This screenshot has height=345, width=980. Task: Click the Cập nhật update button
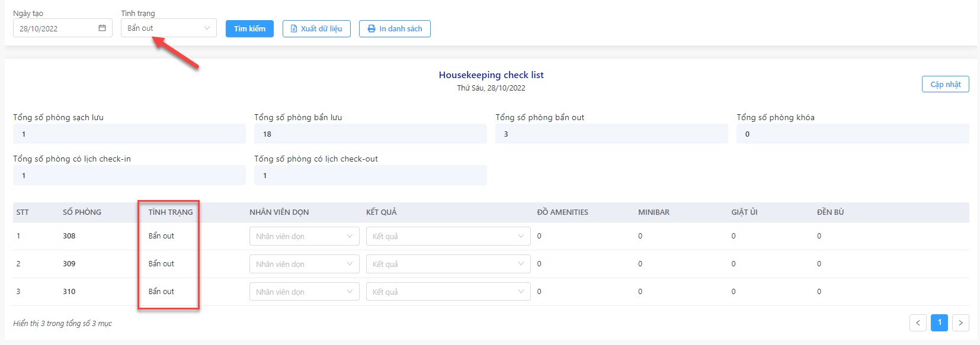point(946,84)
